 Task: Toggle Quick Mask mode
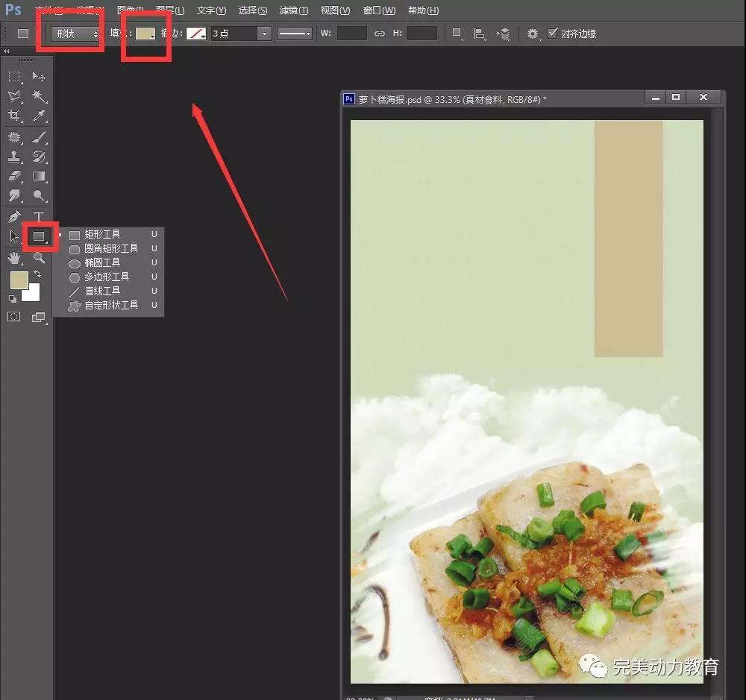14,317
